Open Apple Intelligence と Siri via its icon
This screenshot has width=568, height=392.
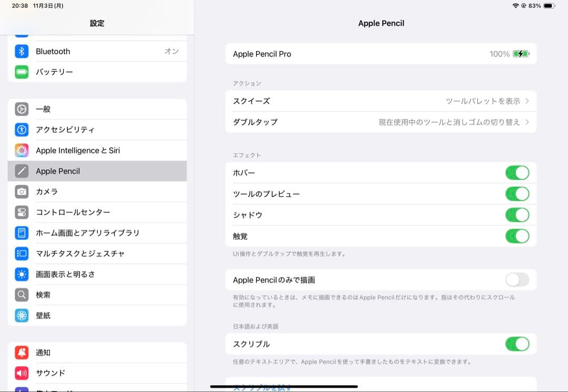coord(22,150)
